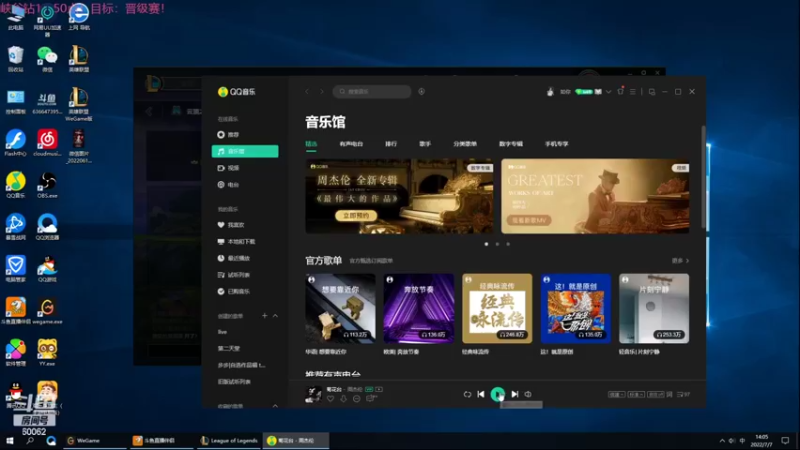
Task: Click the search box in QQ Music
Action: pos(372,92)
